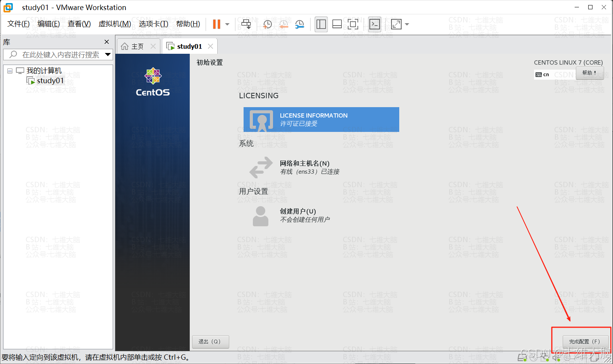Click the network adapter status icon
This screenshot has width=613, height=364.
[x=544, y=358]
